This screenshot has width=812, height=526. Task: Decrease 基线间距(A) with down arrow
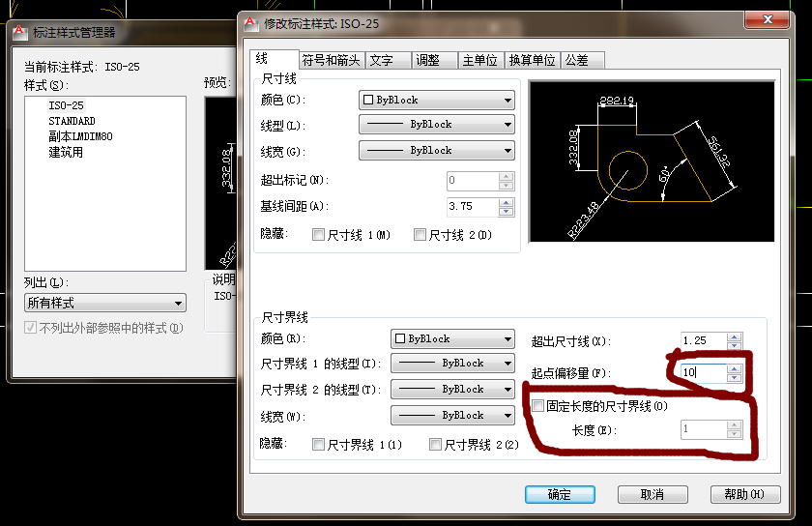506,212
